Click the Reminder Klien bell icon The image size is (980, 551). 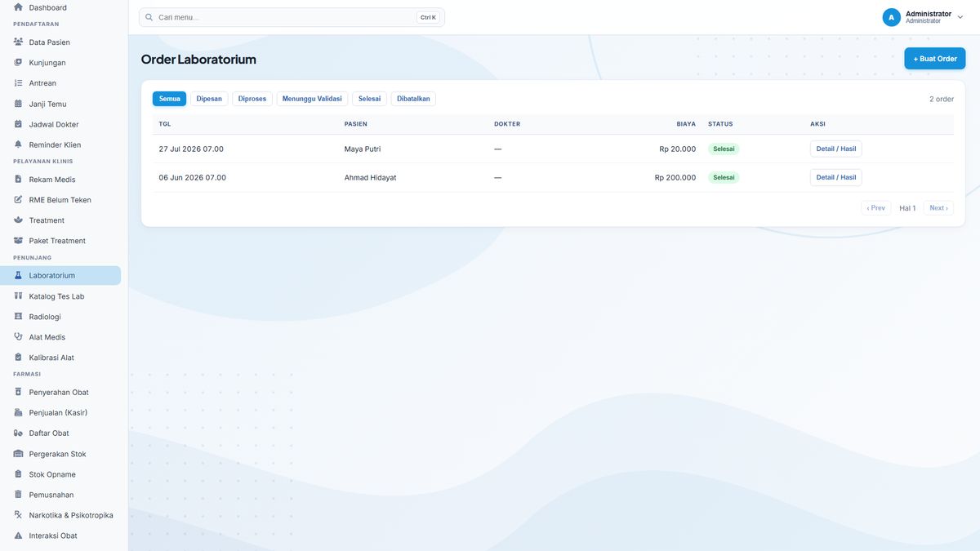coord(18,144)
